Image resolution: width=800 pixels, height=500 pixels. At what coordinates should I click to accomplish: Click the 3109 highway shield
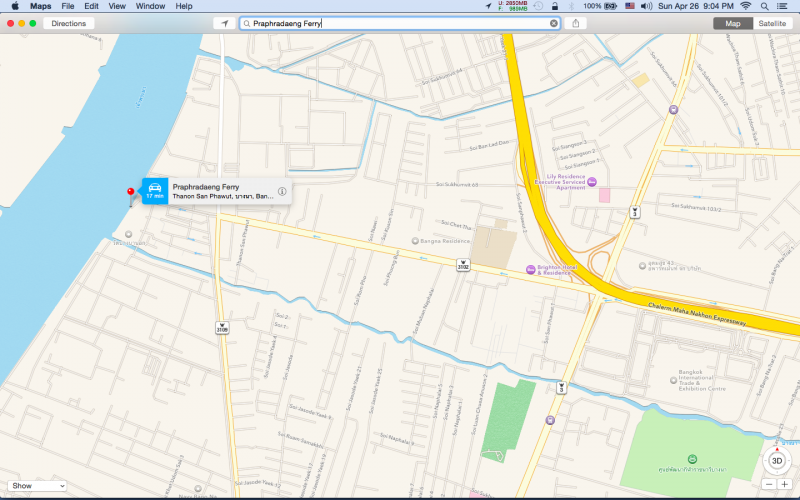click(x=222, y=328)
